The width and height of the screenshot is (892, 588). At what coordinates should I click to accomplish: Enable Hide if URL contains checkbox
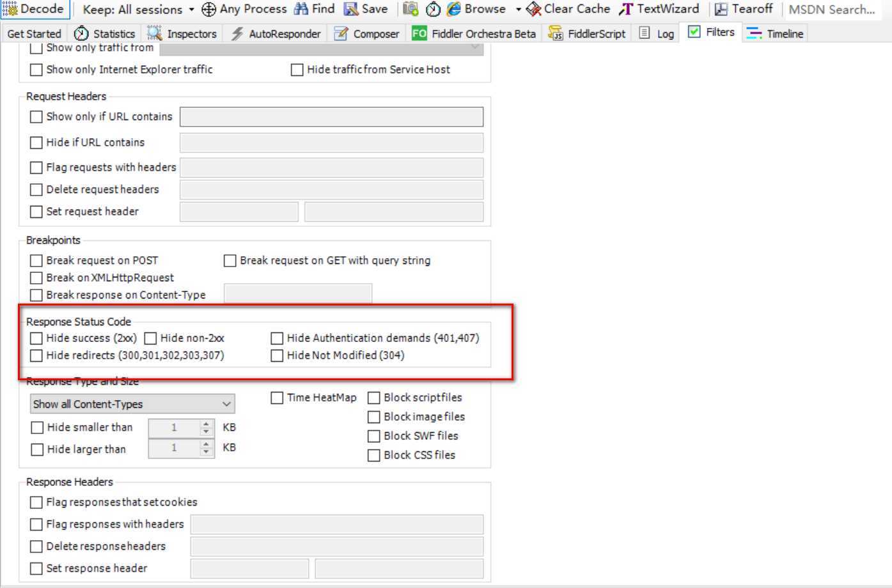36,143
